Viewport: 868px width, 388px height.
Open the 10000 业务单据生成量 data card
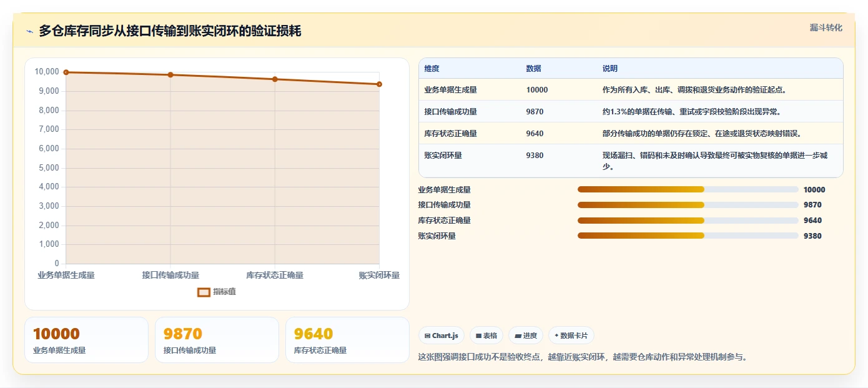pos(86,340)
